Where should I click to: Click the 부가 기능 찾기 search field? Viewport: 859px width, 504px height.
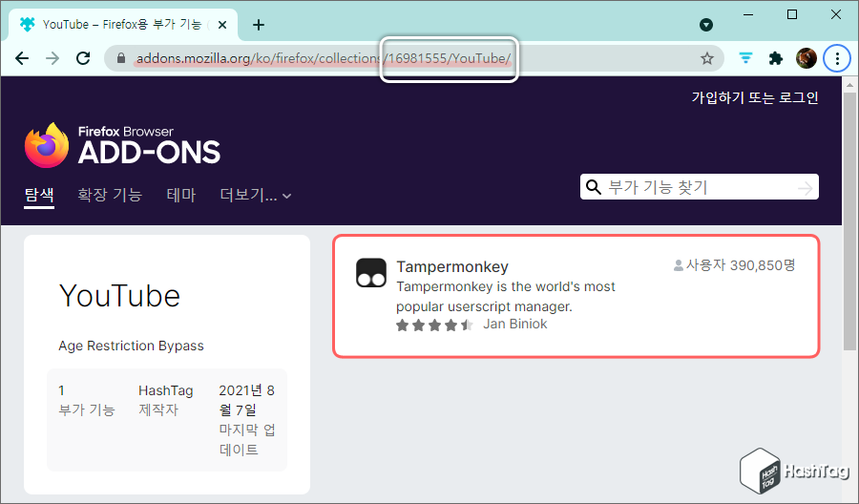pos(699,187)
